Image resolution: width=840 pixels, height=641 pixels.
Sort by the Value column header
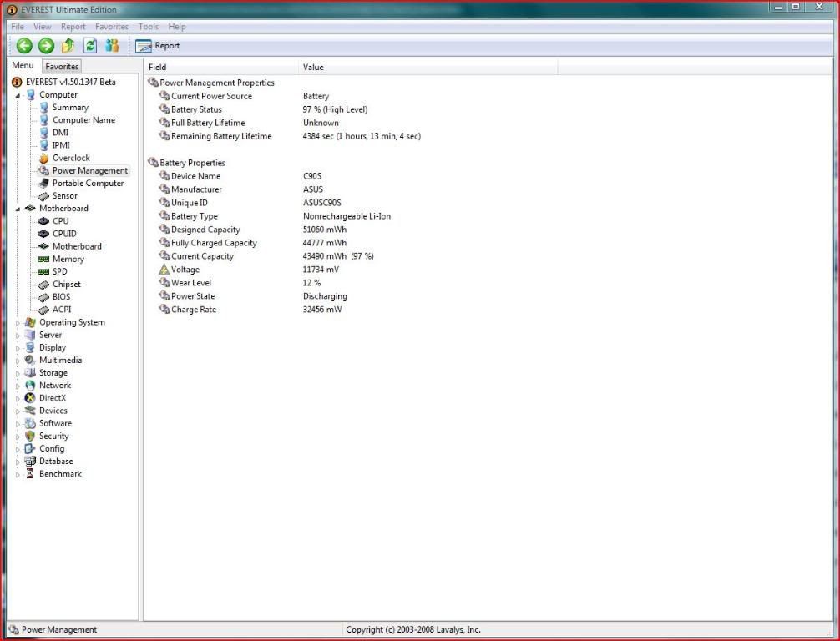[x=428, y=67]
